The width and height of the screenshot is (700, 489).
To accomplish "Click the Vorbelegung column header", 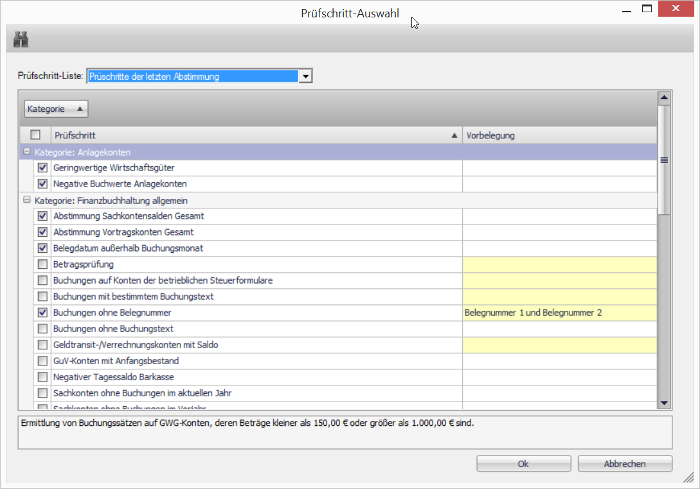I will click(x=559, y=135).
